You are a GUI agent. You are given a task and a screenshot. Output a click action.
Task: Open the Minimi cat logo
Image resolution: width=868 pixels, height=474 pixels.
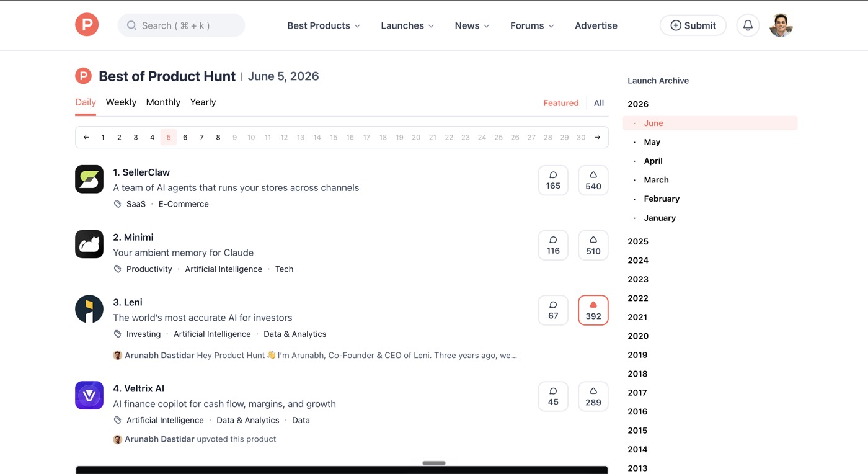[89, 244]
